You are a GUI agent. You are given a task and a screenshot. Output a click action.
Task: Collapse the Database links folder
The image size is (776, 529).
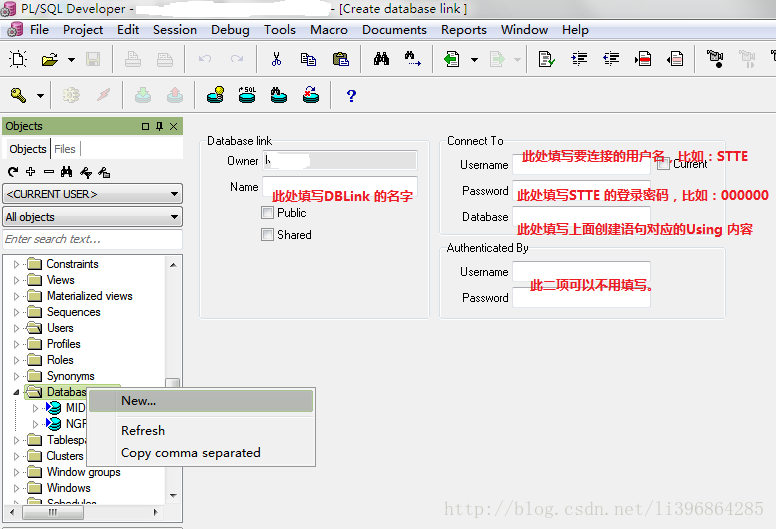coord(16,392)
